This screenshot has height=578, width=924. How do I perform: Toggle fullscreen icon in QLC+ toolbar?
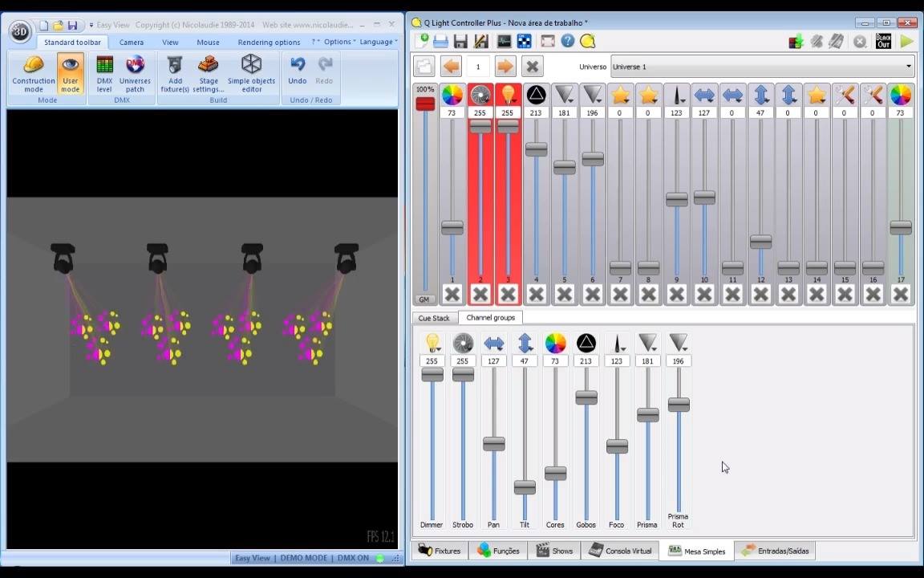548,41
